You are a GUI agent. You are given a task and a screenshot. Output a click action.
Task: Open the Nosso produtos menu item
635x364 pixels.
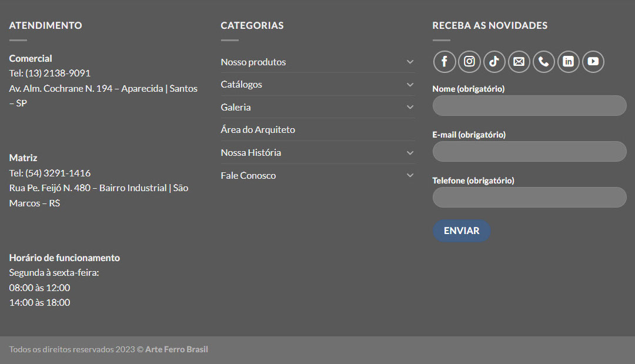(x=253, y=62)
